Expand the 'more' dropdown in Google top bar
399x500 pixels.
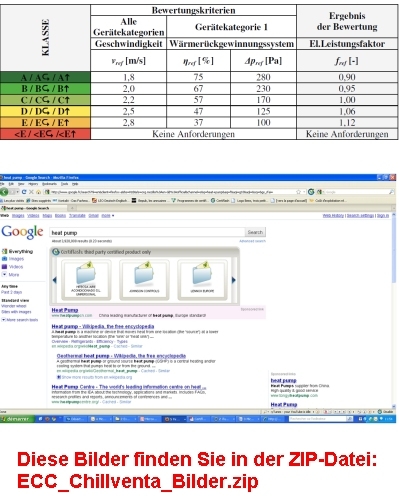[107, 216]
